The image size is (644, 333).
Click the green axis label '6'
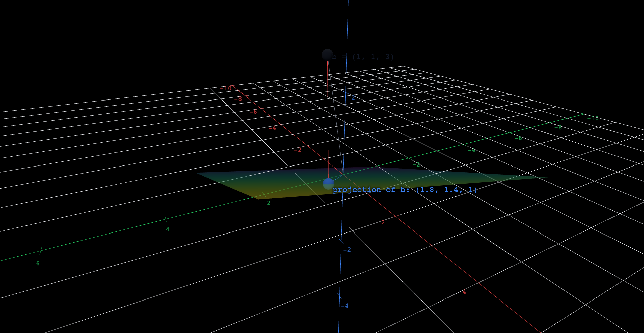[x=38, y=263]
